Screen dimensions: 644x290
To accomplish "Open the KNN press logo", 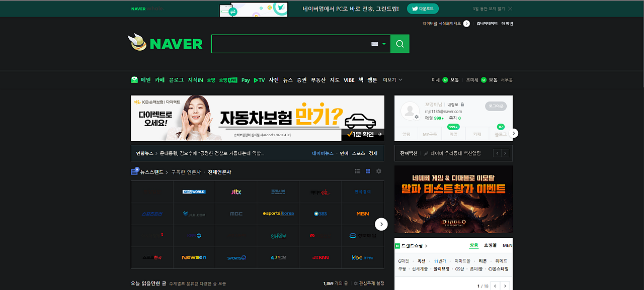I will pos(320,257).
